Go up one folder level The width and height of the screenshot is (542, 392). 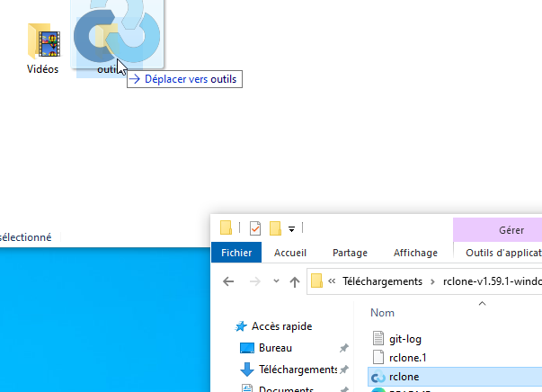click(295, 281)
